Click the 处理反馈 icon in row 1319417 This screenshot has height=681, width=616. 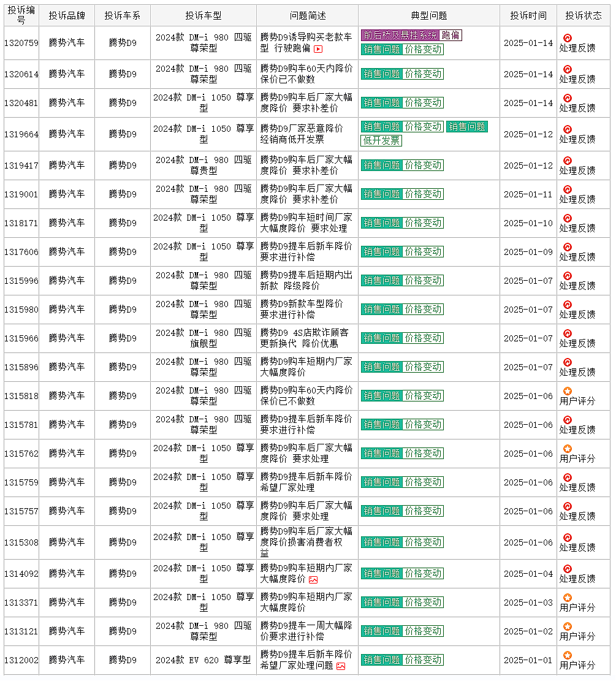568,160
